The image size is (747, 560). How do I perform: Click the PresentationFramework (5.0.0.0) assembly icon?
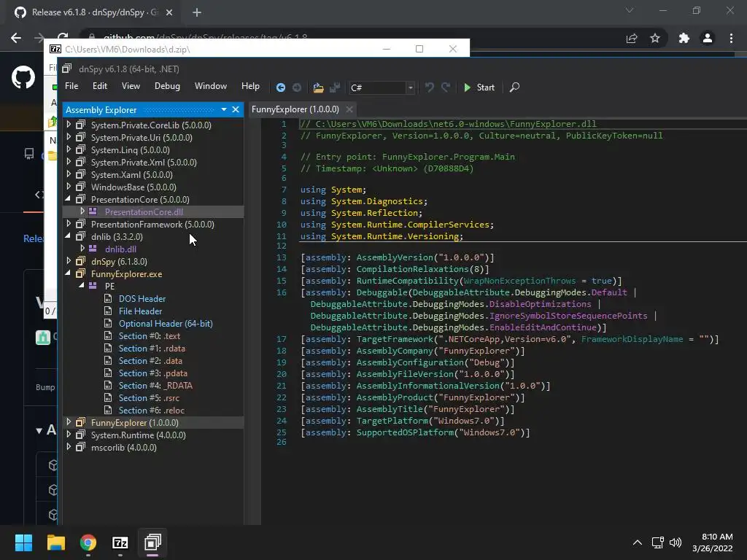pos(81,225)
